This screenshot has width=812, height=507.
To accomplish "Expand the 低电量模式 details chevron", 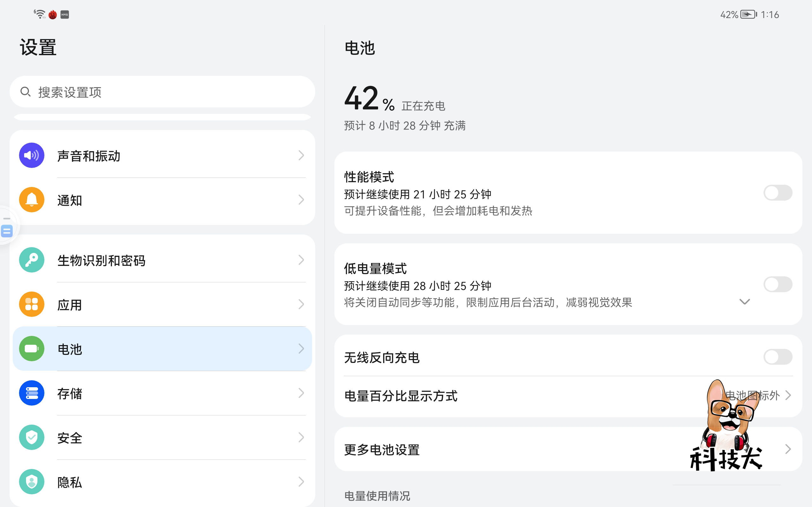I will click(x=744, y=302).
